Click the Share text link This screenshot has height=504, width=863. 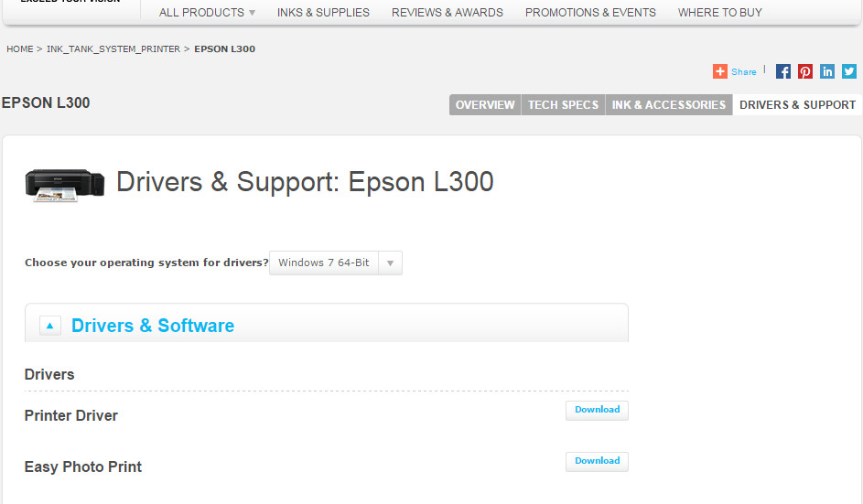click(x=743, y=72)
